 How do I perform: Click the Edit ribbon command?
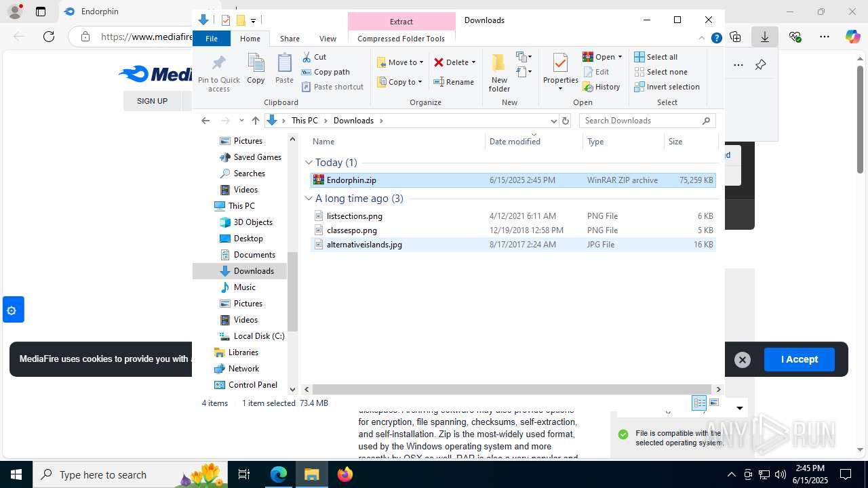coord(596,72)
